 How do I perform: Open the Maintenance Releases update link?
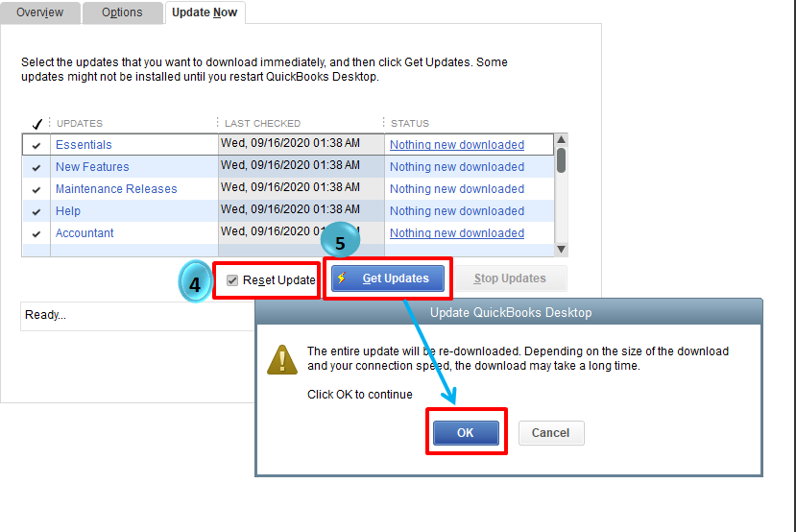click(116, 189)
